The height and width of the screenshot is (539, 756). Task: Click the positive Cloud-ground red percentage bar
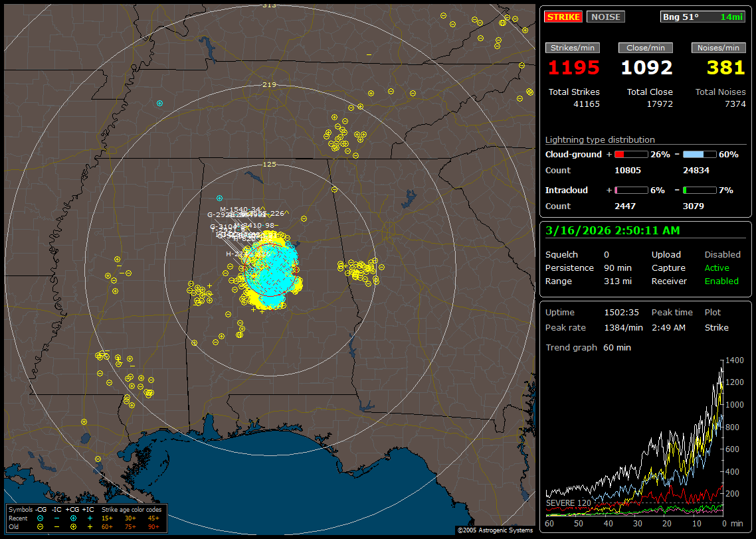pyautogui.click(x=630, y=154)
